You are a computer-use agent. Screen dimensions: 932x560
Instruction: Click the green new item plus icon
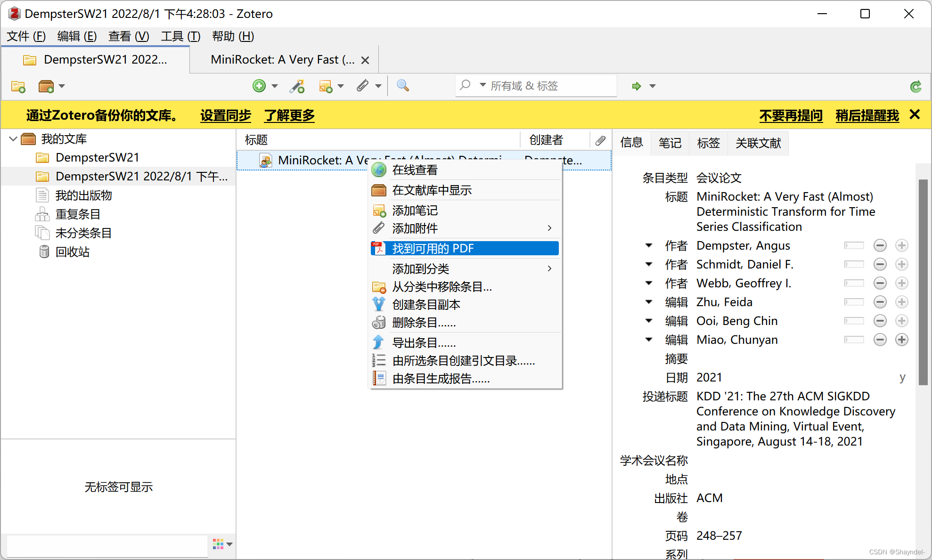[x=259, y=86]
